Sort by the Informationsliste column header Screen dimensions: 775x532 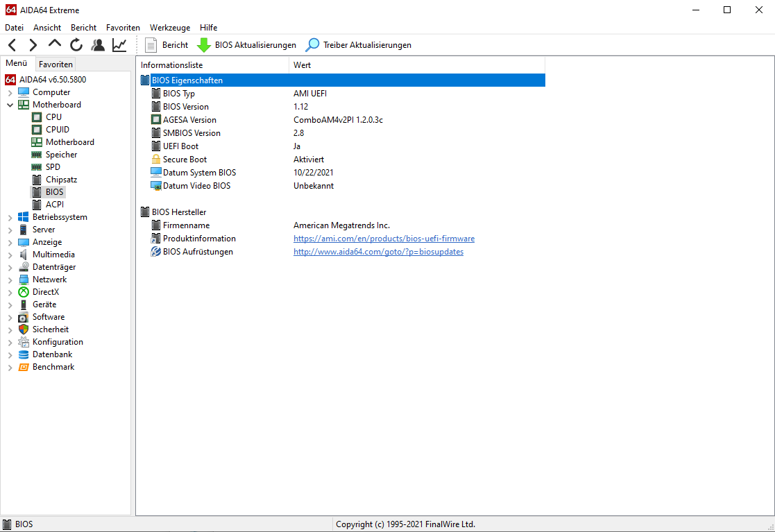tap(213, 65)
